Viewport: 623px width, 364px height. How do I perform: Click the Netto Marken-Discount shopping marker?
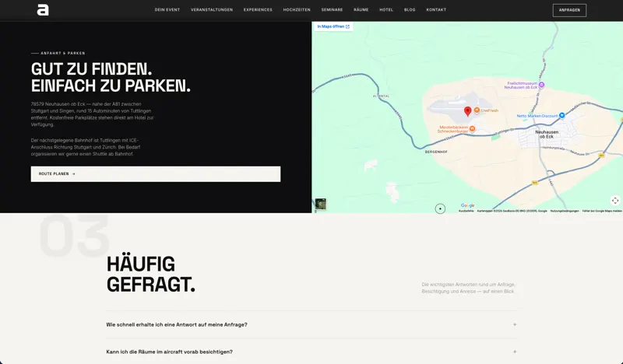coord(561,116)
